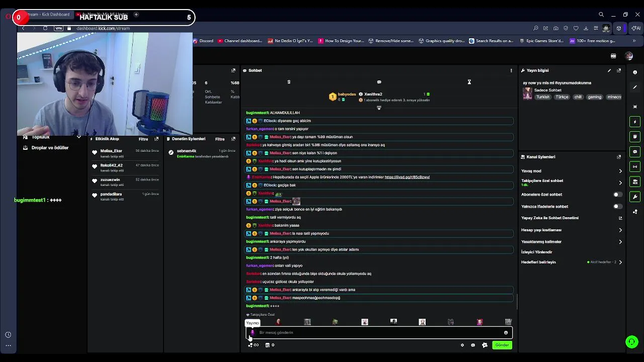Edit stream info with the pencil icon
Screen dimensions: 644x362
tap(609, 70)
